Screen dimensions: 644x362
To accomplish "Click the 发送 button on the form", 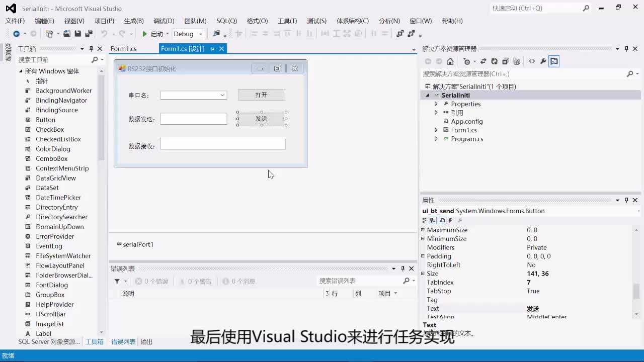I will (262, 119).
